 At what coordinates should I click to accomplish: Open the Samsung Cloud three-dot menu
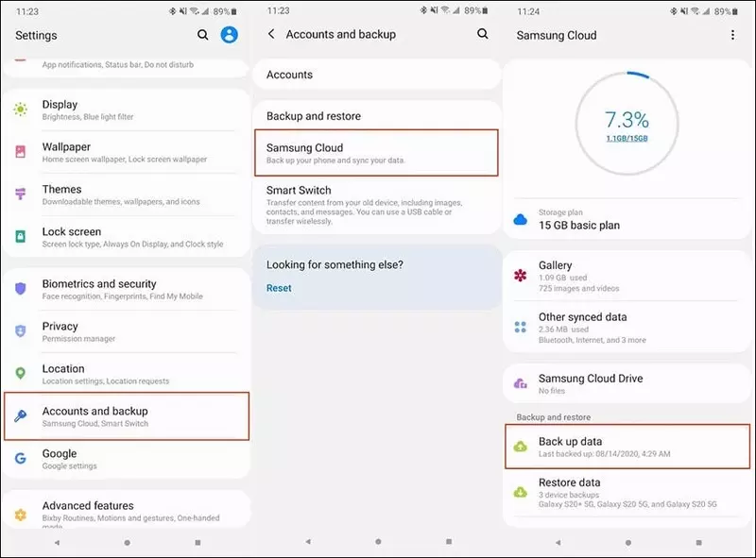pos(733,35)
